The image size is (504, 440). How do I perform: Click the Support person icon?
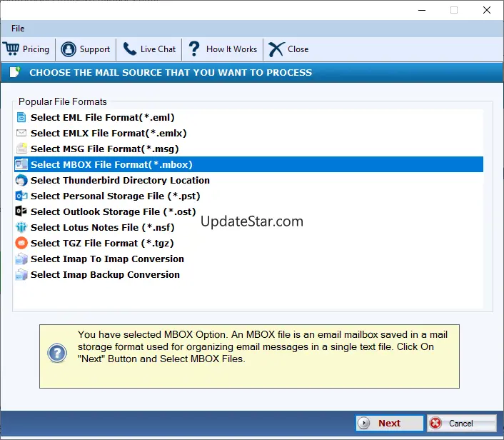point(68,49)
